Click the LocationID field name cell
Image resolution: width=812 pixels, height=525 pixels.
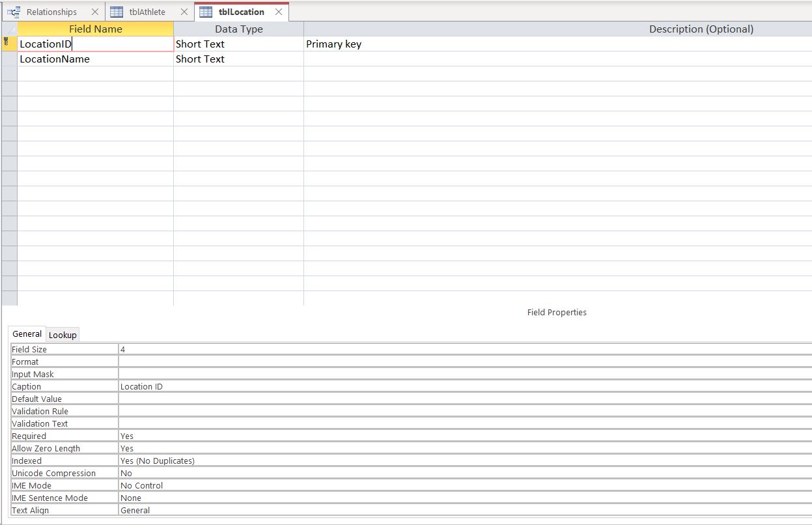click(x=96, y=44)
